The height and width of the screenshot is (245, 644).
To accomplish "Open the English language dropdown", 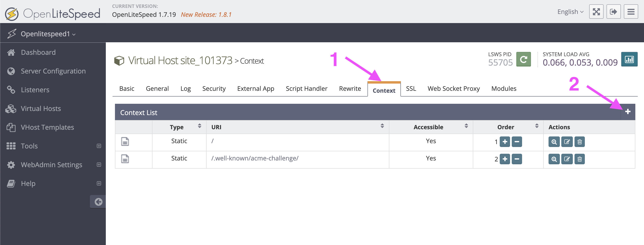I will (570, 12).
